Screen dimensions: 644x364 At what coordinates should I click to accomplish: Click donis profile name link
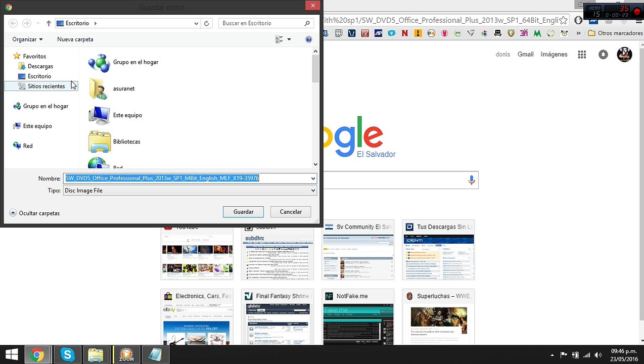pos(503,54)
